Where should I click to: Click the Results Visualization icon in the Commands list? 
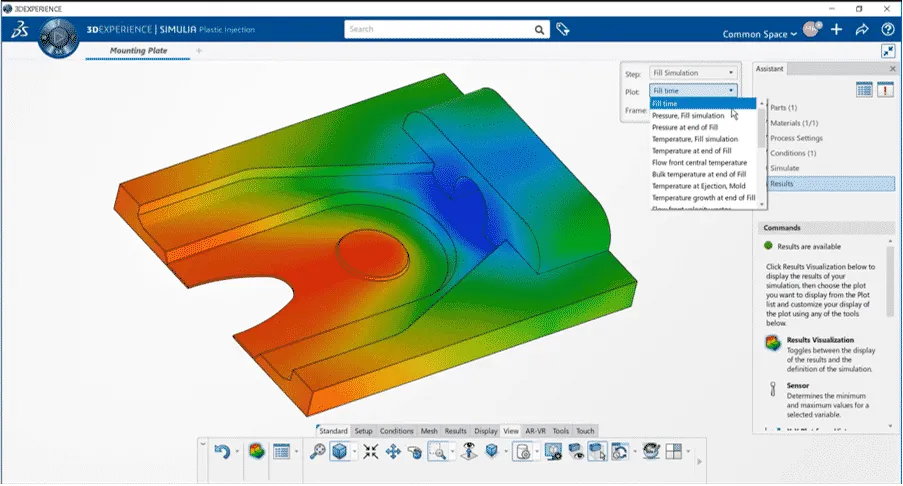772,343
